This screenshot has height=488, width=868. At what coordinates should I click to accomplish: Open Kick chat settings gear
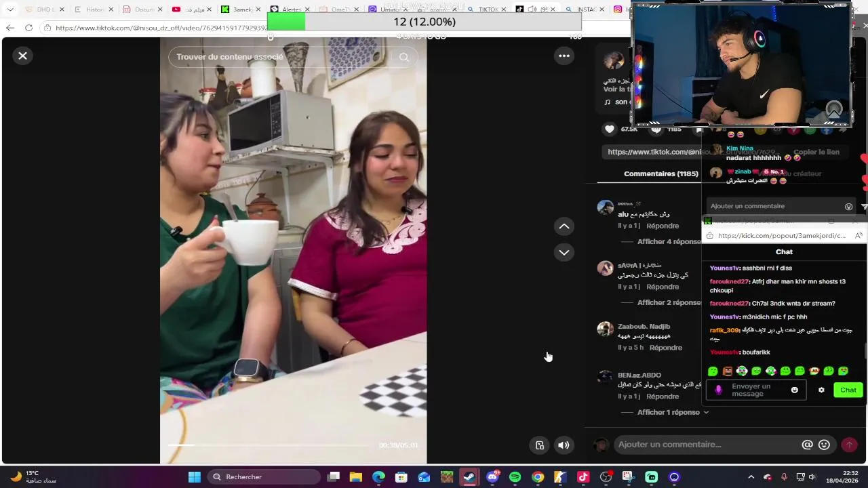tap(821, 390)
